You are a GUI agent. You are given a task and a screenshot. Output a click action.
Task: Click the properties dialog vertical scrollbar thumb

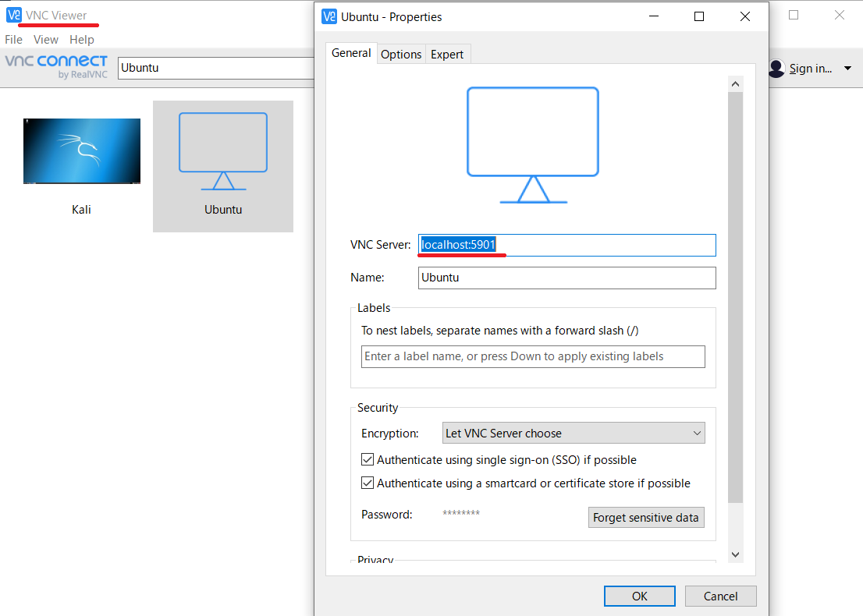(735, 298)
